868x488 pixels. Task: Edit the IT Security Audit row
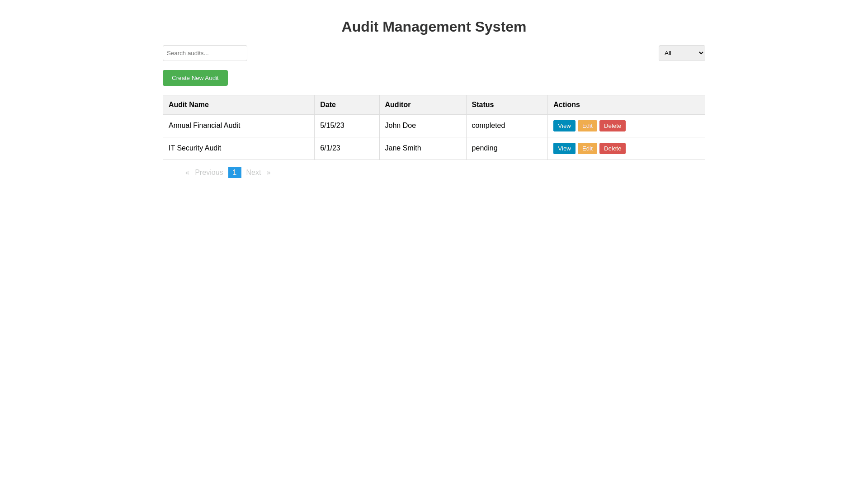click(x=587, y=148)
